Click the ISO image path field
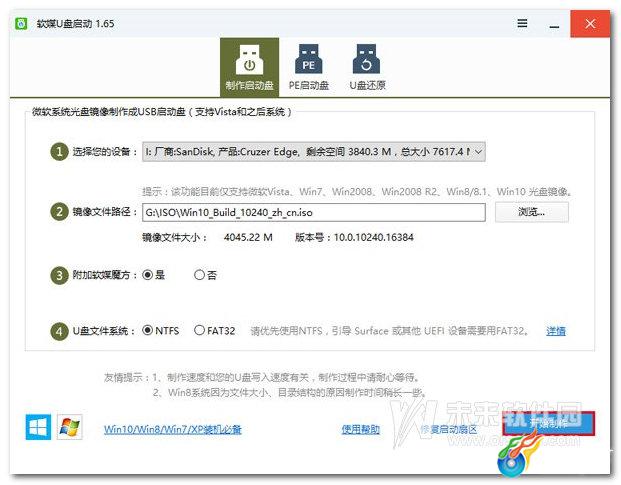Screen dimensions: 621x485 pyautogui.click(x=314, y=213)
